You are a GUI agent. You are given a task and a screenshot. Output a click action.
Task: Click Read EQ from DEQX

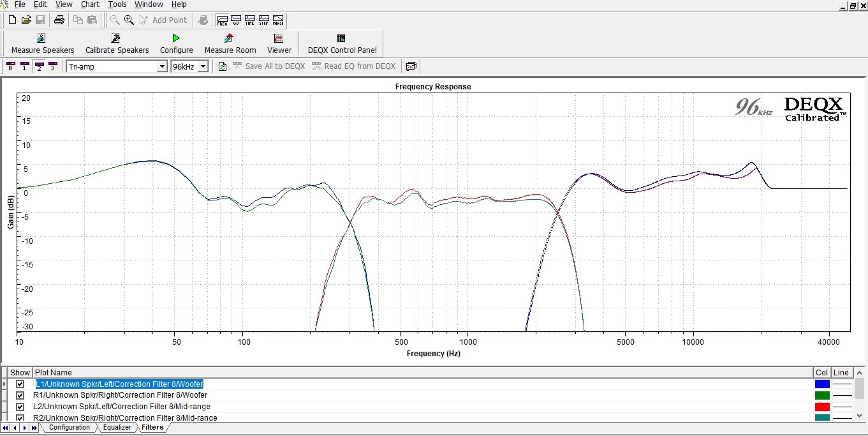[354, 66]
